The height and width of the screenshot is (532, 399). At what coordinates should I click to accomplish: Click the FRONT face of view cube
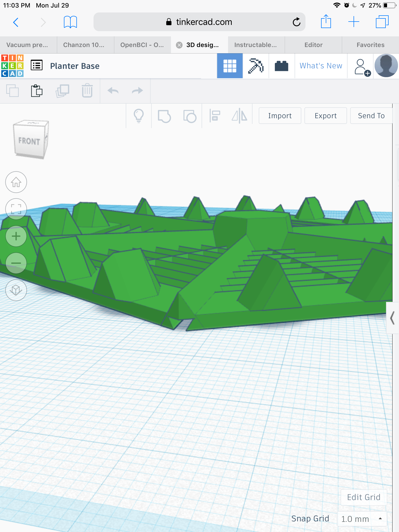29,141
